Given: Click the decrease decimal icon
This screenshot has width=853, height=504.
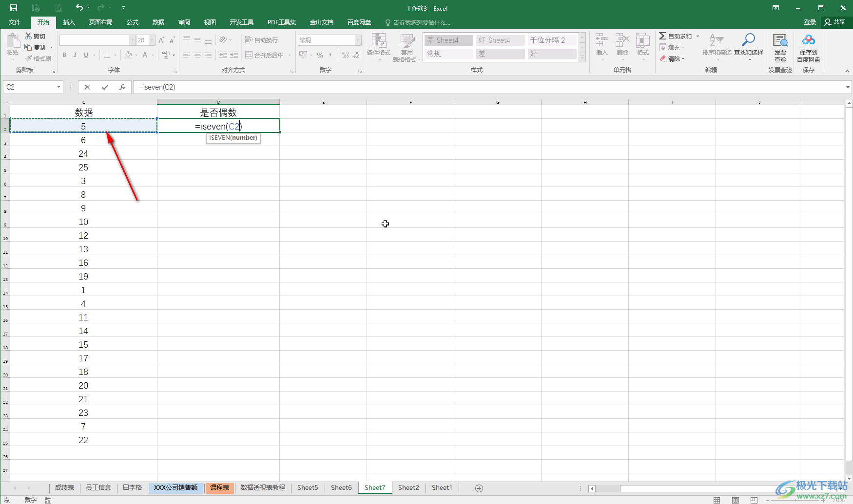Looking at the screenshot, I should (356, 55).
